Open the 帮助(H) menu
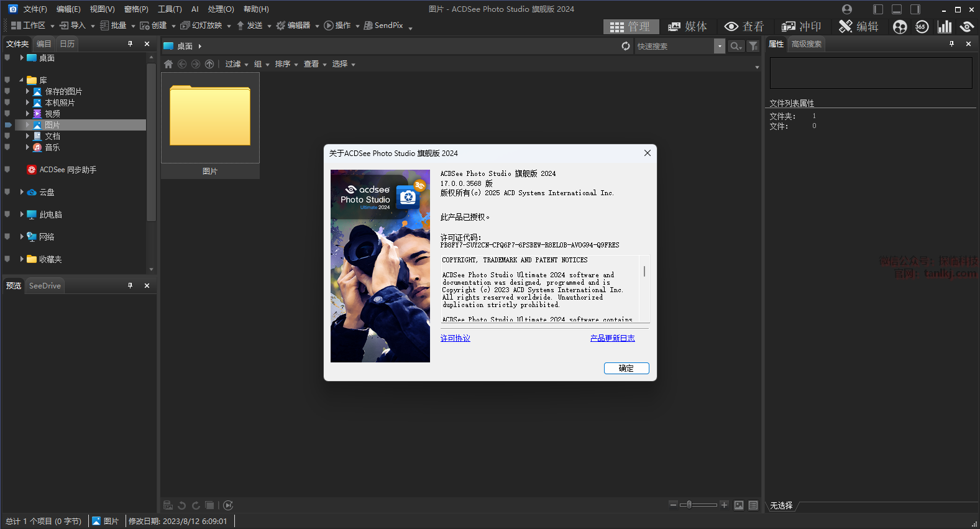980x529 pixels. tap(256, 9)
